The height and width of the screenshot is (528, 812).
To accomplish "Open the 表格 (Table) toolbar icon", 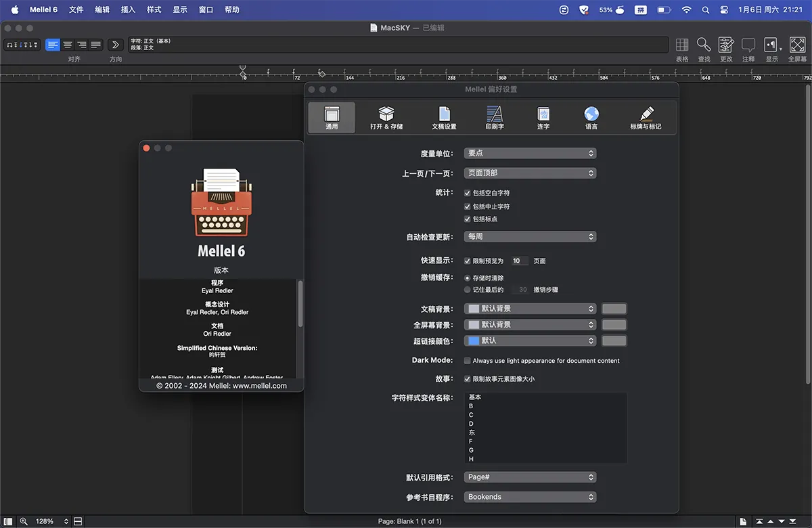I will (x=682, y=45).
